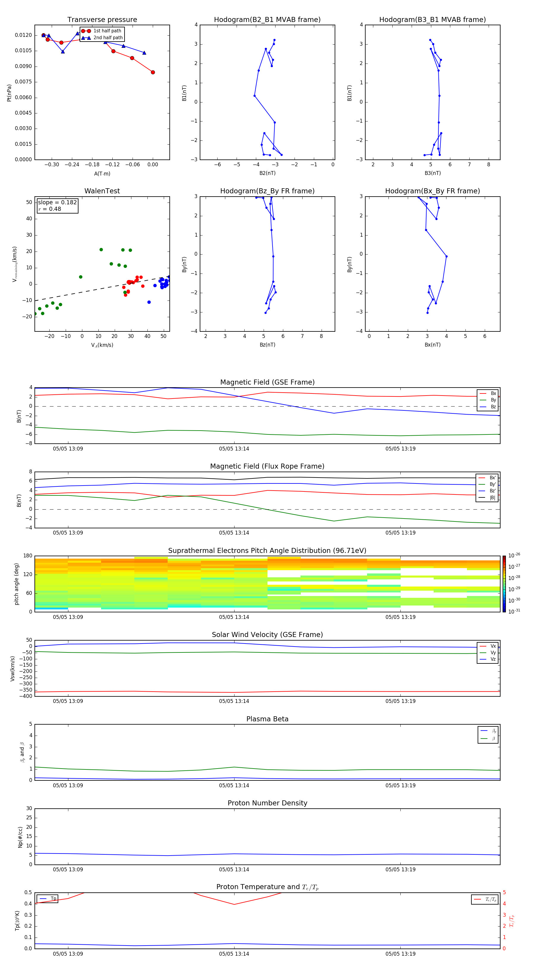535x980 pixels.
Task: Click the 'Plasma Beta' title
Action: pos(267,719)
